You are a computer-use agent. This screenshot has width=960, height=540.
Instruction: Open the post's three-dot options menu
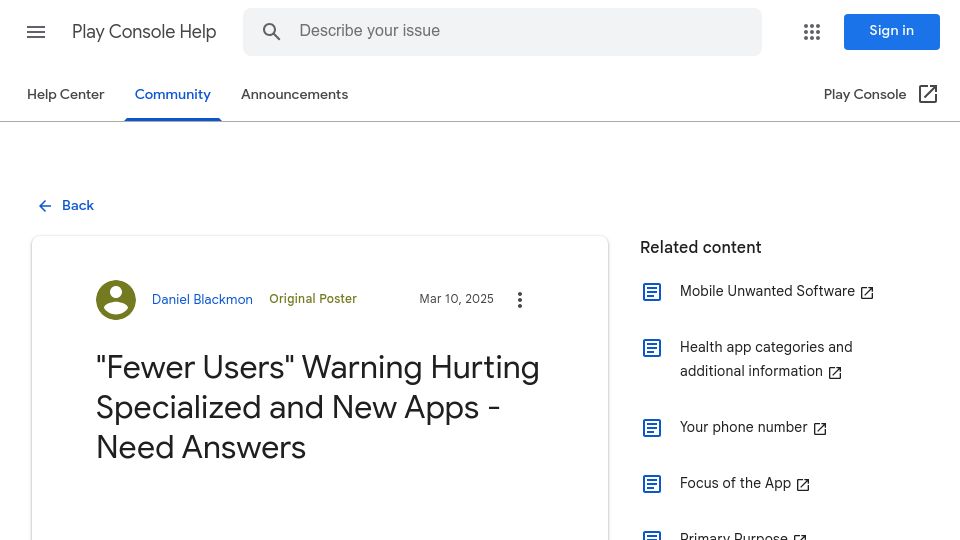[520, 299]
